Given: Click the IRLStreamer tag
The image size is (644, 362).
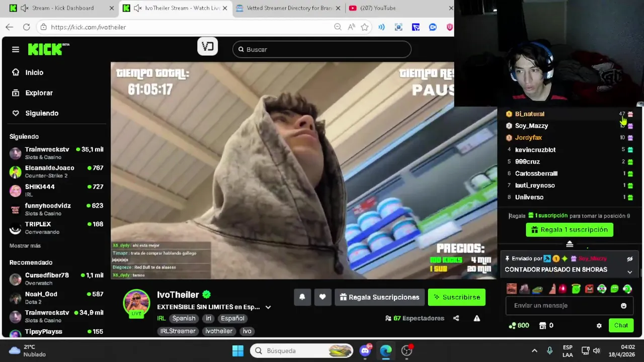Looking at the screenshot, I should click(x=178, y=331).
